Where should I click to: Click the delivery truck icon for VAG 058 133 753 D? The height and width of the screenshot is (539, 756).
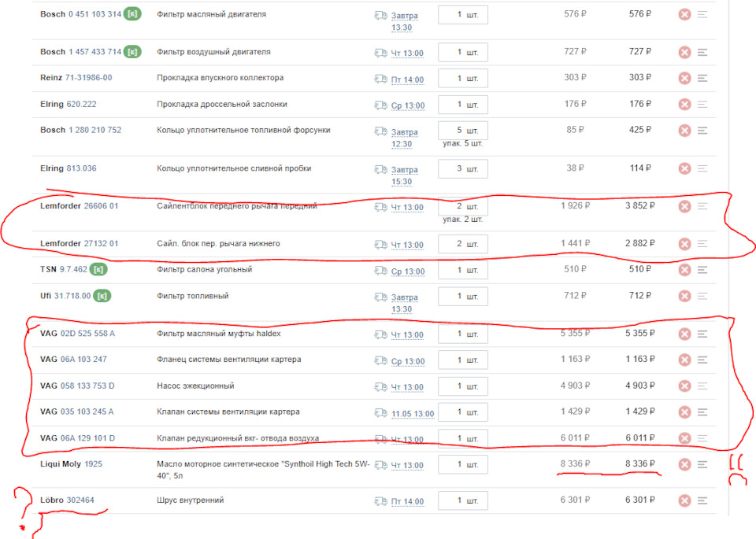pyautogui.click(x=381, y=387)
